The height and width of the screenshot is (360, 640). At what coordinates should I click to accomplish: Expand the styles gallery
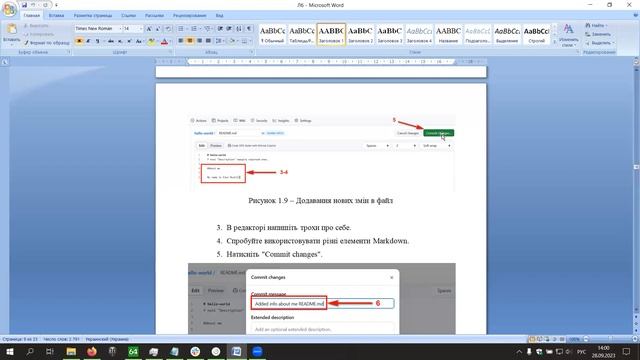pyautogui.click(x=554, y=42)
